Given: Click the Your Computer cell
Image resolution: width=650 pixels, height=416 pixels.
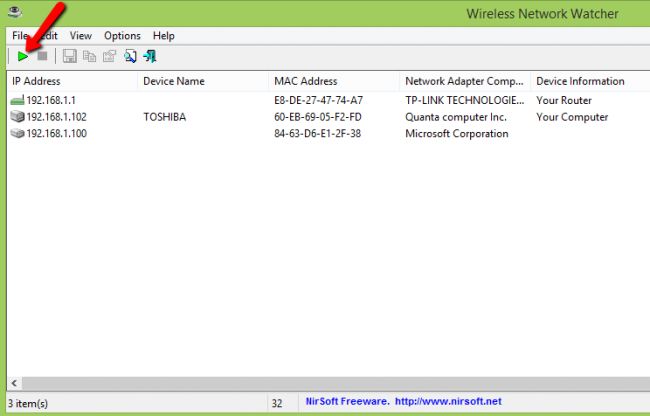Looking at the screenshot, I should coord(572,117).
